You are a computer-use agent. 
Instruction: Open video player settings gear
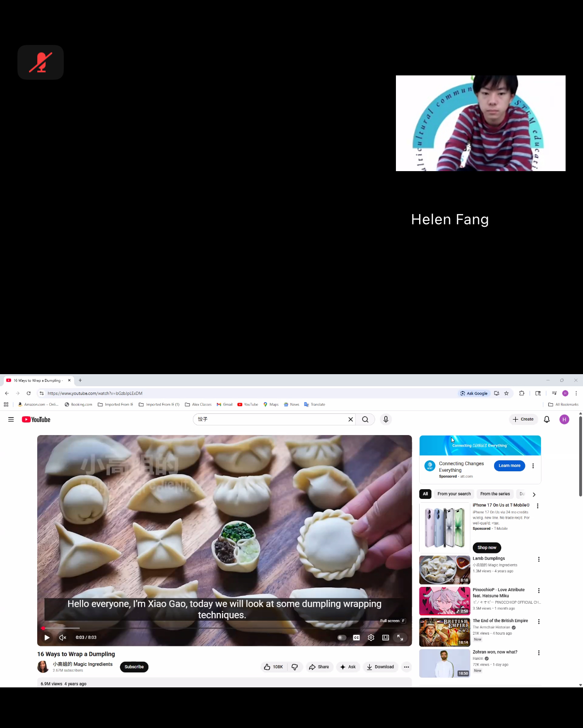pos(371,638)
